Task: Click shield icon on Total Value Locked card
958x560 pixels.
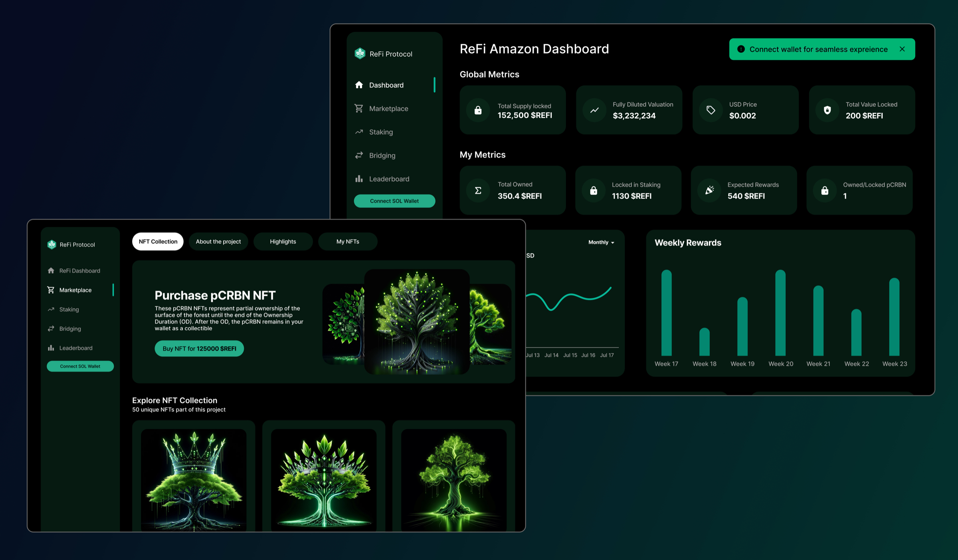Action: (827, 110)
